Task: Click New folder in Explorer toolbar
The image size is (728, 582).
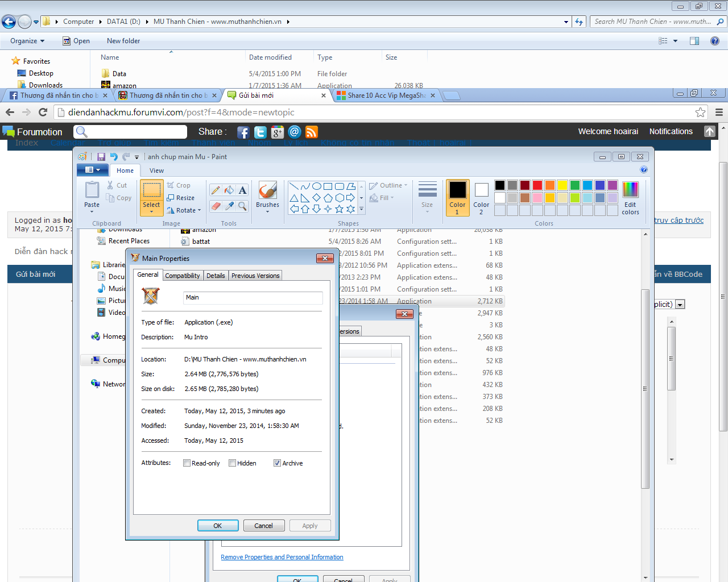Action: tap(123, 41)
